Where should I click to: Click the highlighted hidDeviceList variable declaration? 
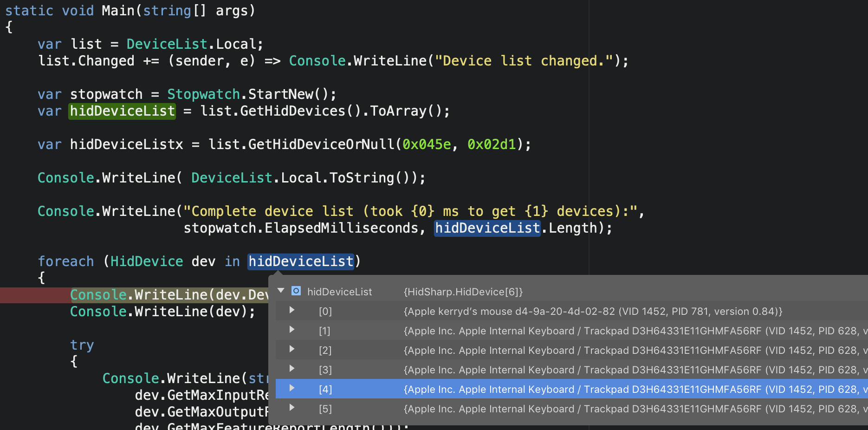click(122, 111)
